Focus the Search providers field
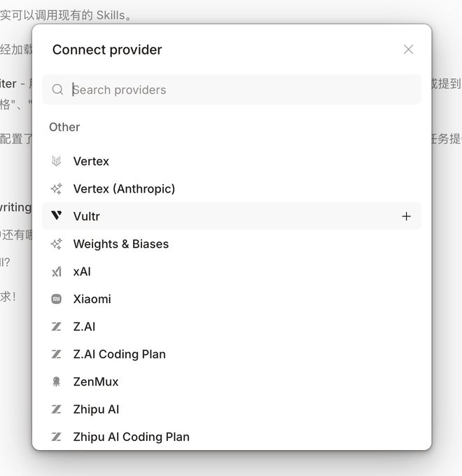 [238, 90]
